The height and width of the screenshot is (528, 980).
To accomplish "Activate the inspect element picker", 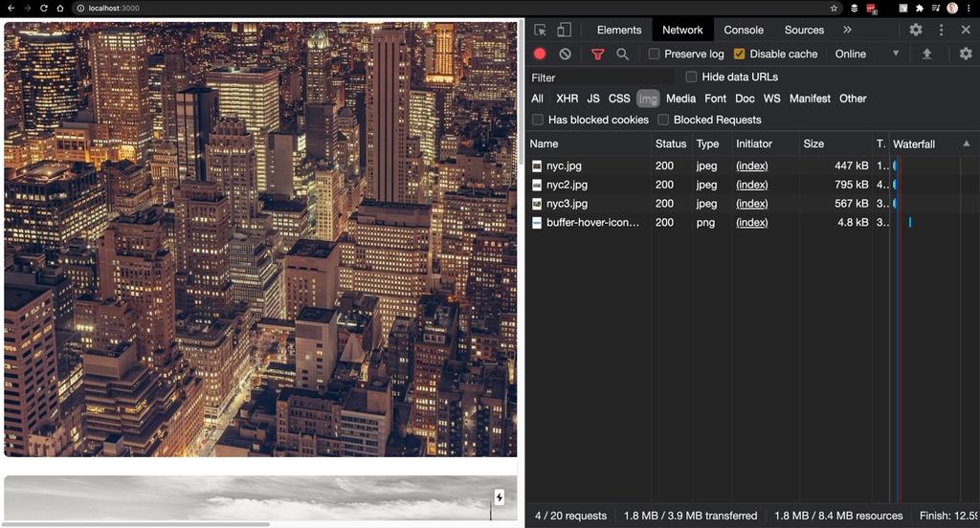I will coord(541,30).
